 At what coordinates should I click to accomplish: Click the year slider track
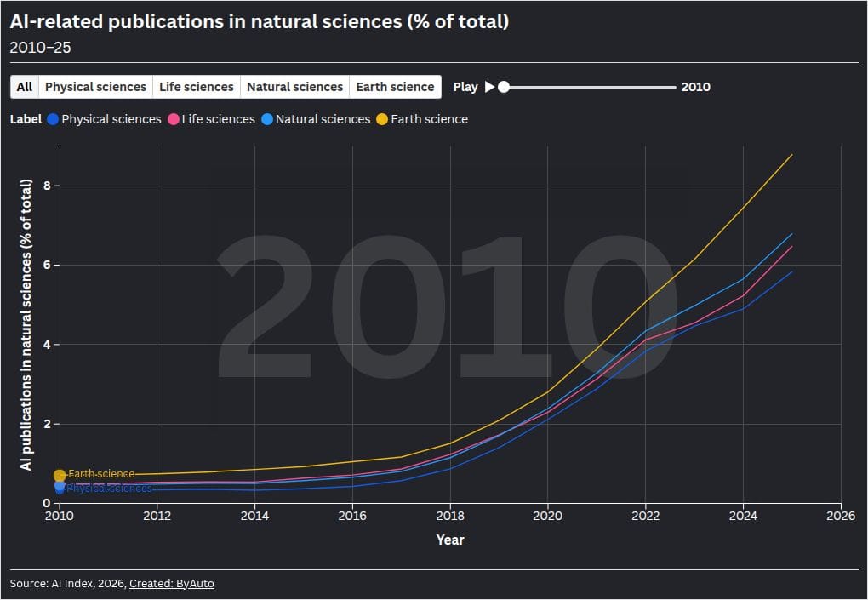(x=590, y=87)
